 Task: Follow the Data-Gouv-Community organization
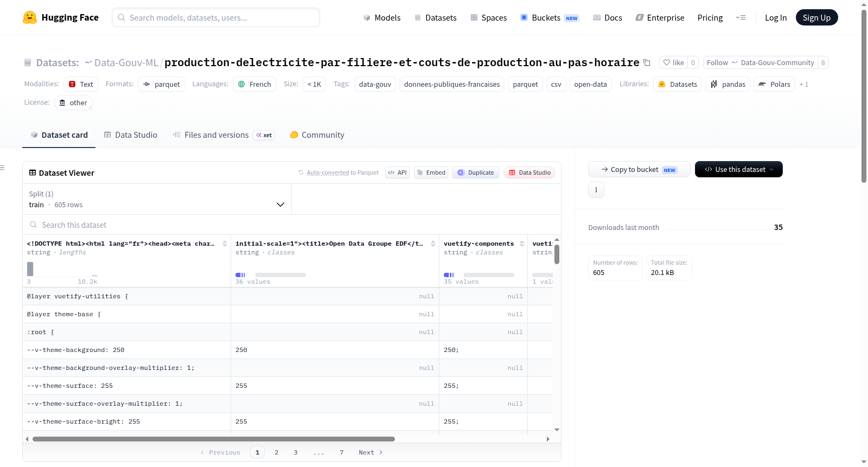pos(760,62)
